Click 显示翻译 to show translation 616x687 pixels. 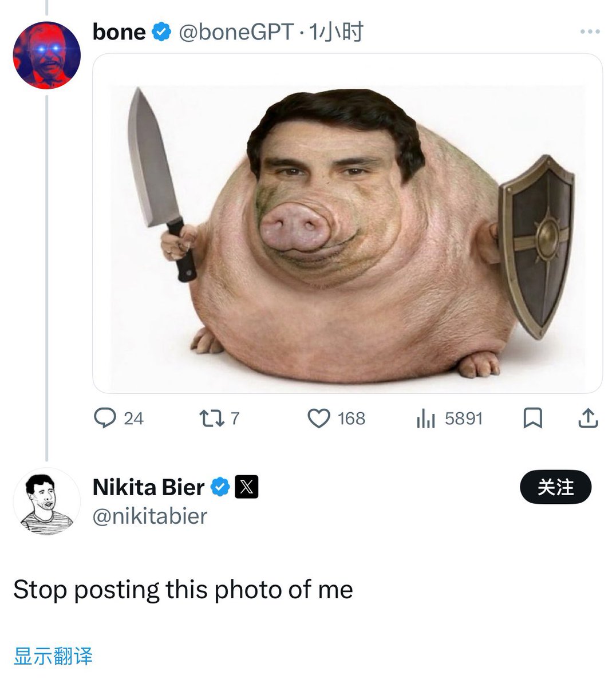53,656
